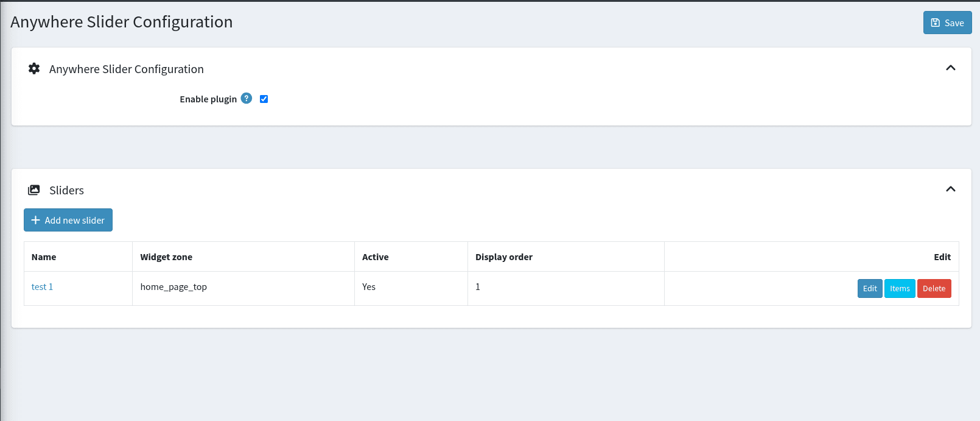Click the Save button
The height and width of the screenshot is (421, 980).
click(x=947, y=23)
